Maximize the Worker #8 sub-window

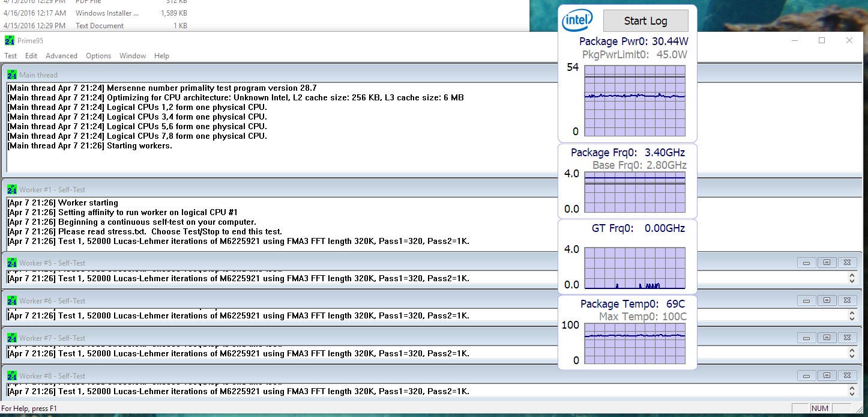(x=827, y=376)
